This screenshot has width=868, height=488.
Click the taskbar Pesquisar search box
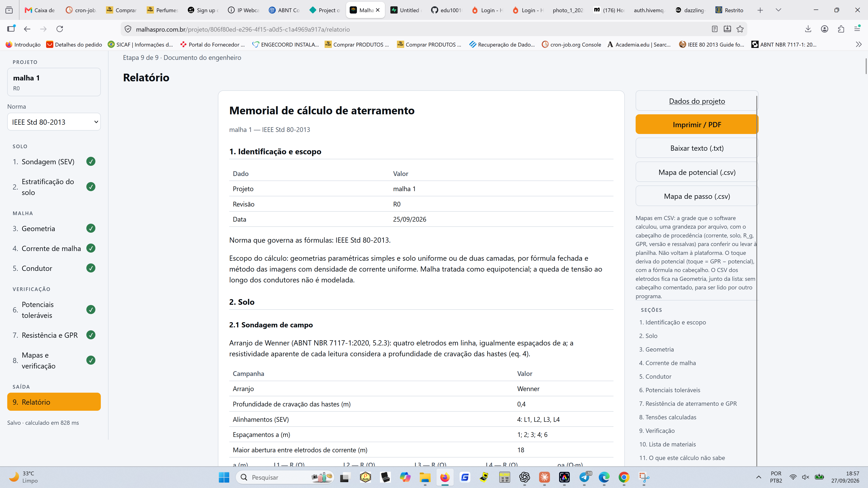pyautogui.click(x=285, y=477)
